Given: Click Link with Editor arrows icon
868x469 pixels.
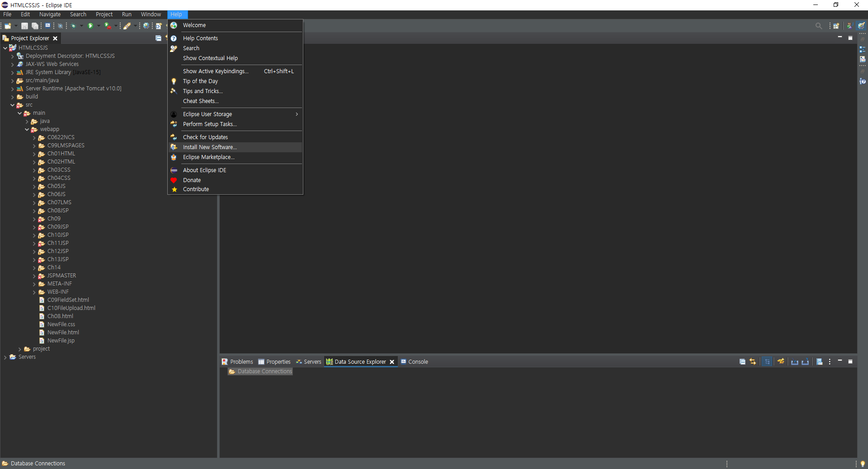Looking at the screenshot, I should point(753,361).
